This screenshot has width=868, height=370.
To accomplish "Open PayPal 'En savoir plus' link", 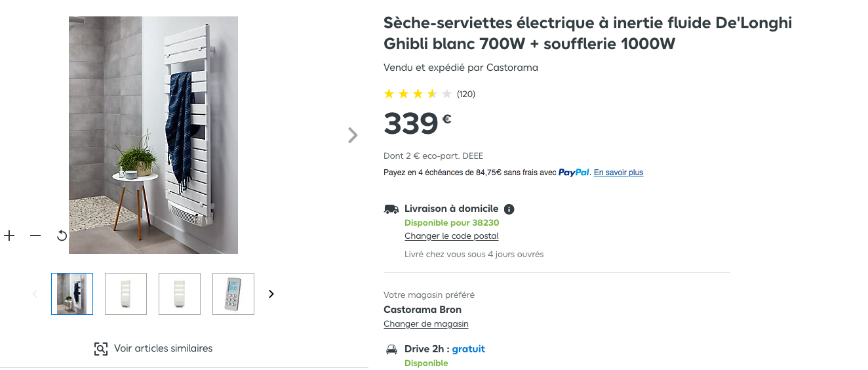I will (x=618, y=173).
